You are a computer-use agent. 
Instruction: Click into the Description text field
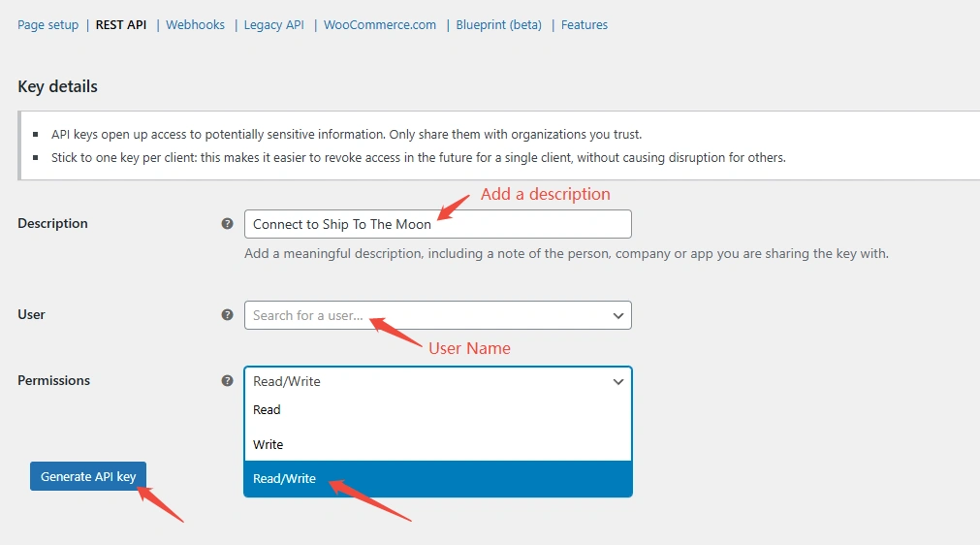(x=437, y=224)
